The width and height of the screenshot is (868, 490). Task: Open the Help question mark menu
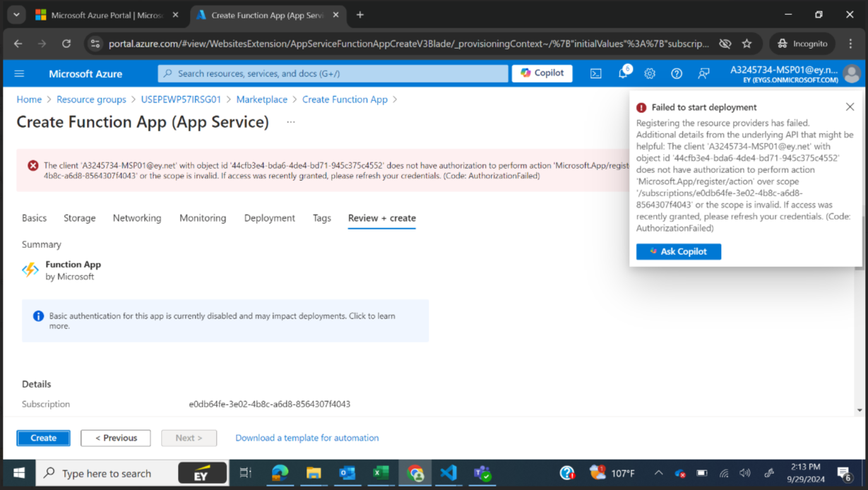(x=677, y=73)
